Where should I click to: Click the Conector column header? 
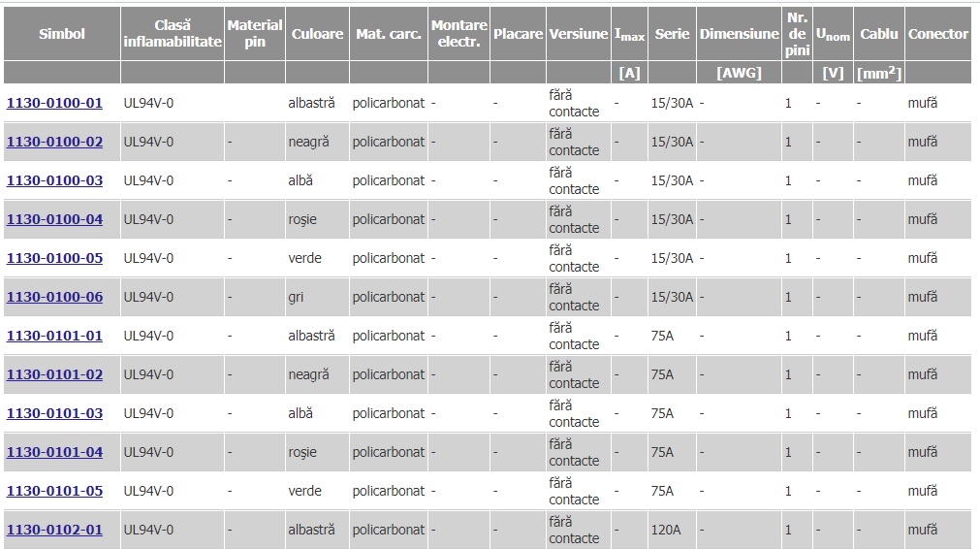point(937,34)
